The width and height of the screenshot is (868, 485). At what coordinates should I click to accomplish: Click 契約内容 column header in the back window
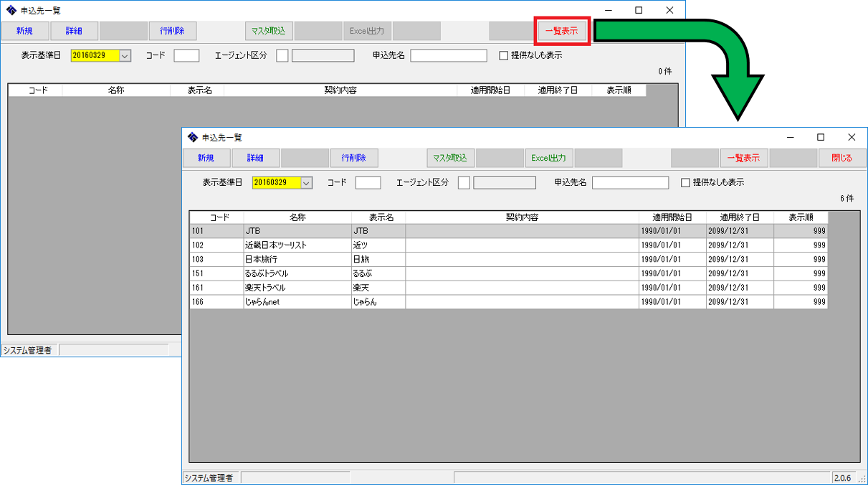pyautogui.click(x=340, y=90)
